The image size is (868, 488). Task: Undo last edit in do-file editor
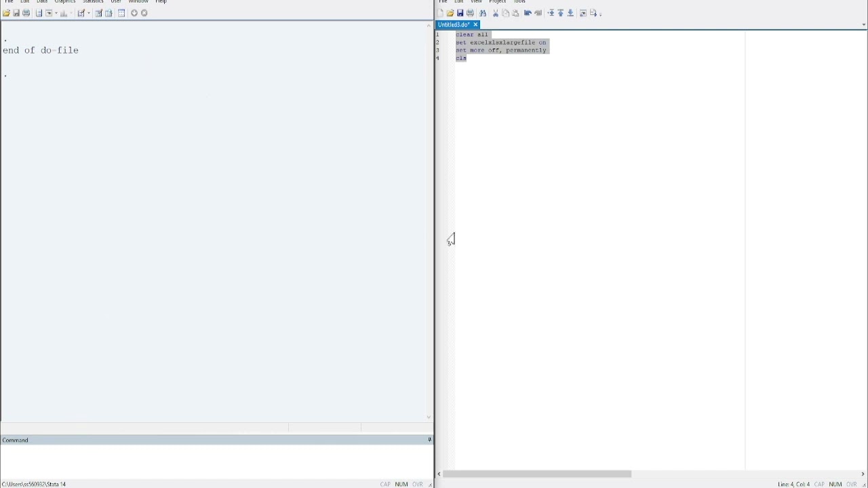528,13
